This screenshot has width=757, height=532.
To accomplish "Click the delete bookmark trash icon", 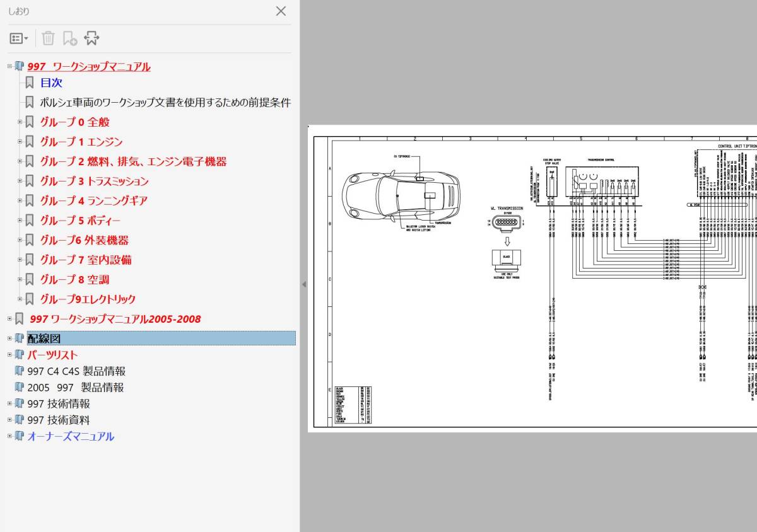I will [48, 38].
